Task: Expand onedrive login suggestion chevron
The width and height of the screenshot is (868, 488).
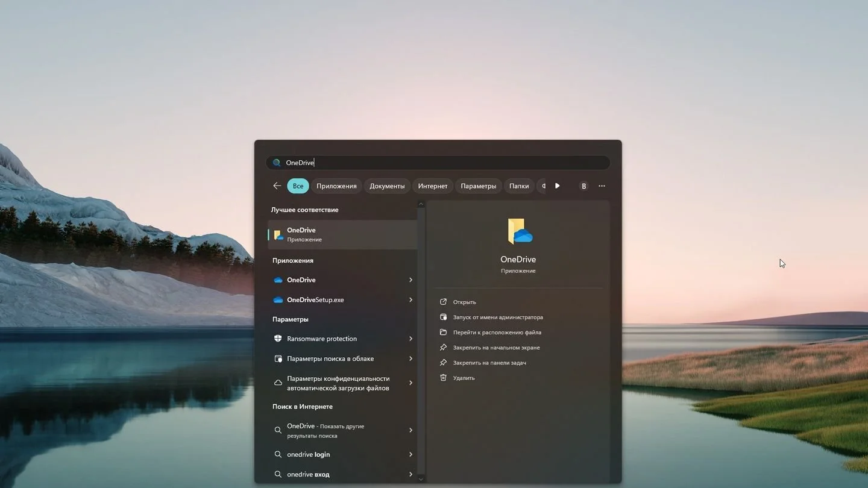Action: tap(410, 454)
